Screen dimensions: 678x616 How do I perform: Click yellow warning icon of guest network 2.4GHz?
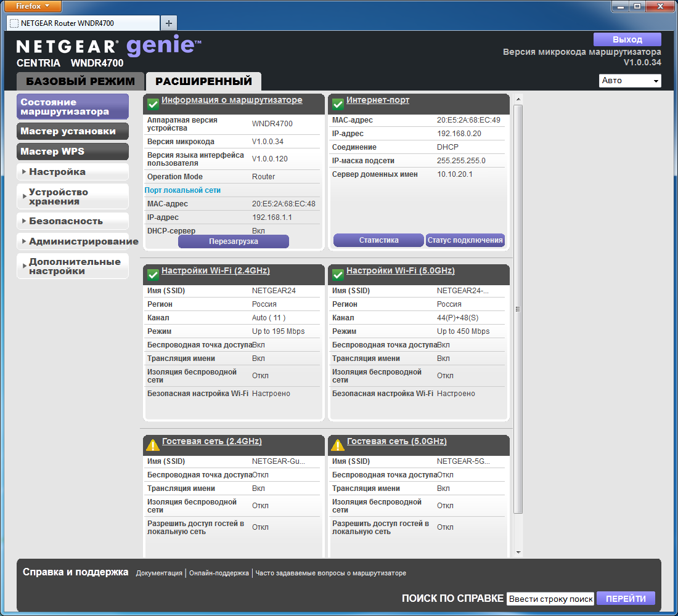coord(153,445)
